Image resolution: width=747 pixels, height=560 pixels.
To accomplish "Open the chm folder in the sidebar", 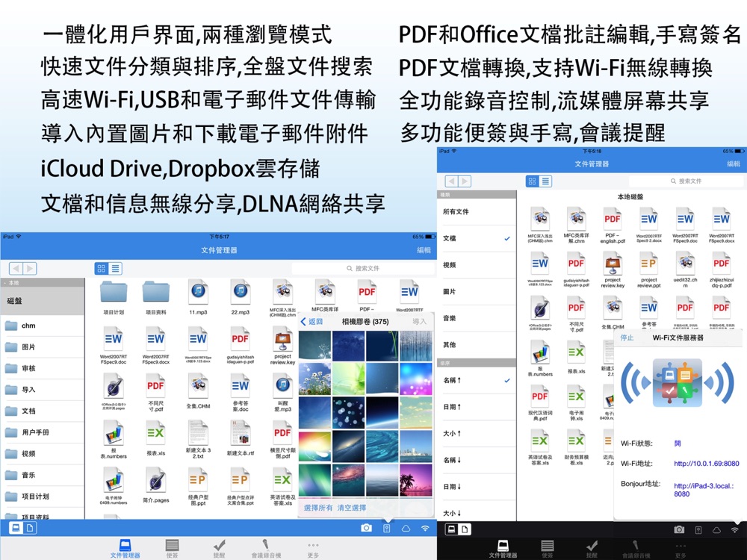I will click(x=43, y=326).
